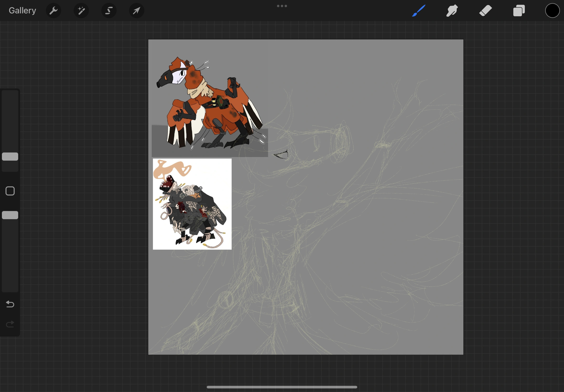Viewport: 564px width, 392px height.
Task: Open the Layers panel
Action: pos(519,10)
